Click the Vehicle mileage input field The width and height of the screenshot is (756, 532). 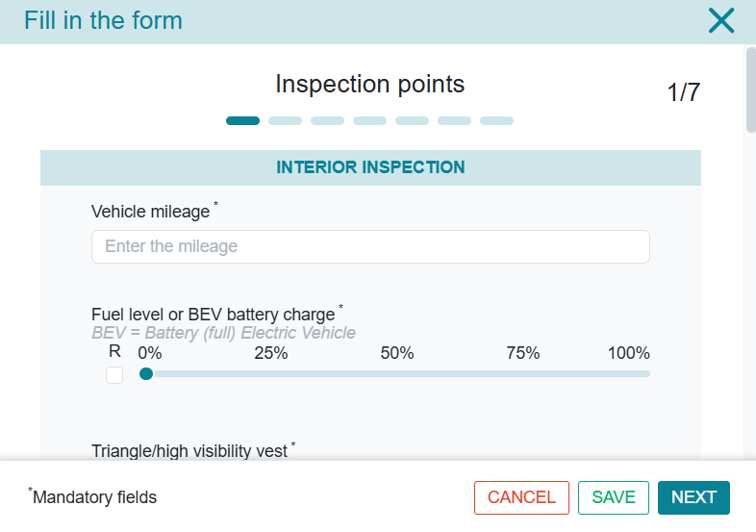coord(370,246)
